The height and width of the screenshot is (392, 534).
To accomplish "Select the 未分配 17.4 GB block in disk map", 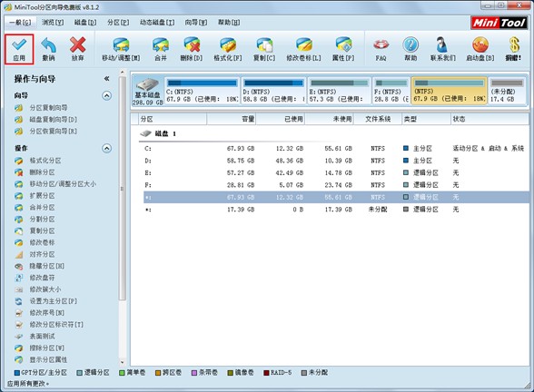I will point(507,91).
